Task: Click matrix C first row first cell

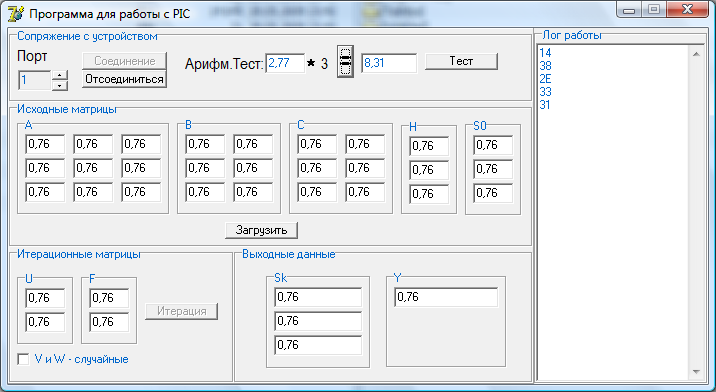Action: [317, 144]
